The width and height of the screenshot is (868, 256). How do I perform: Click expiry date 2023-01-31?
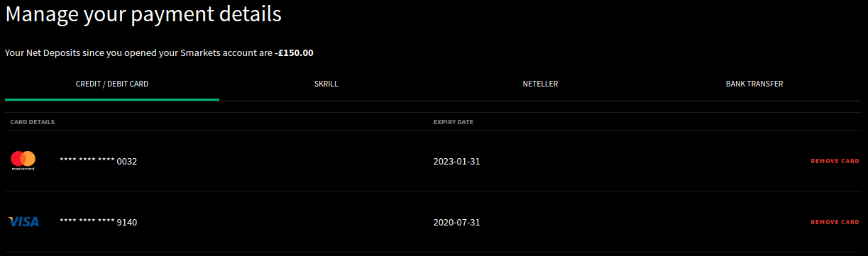[x=457, y=161]
